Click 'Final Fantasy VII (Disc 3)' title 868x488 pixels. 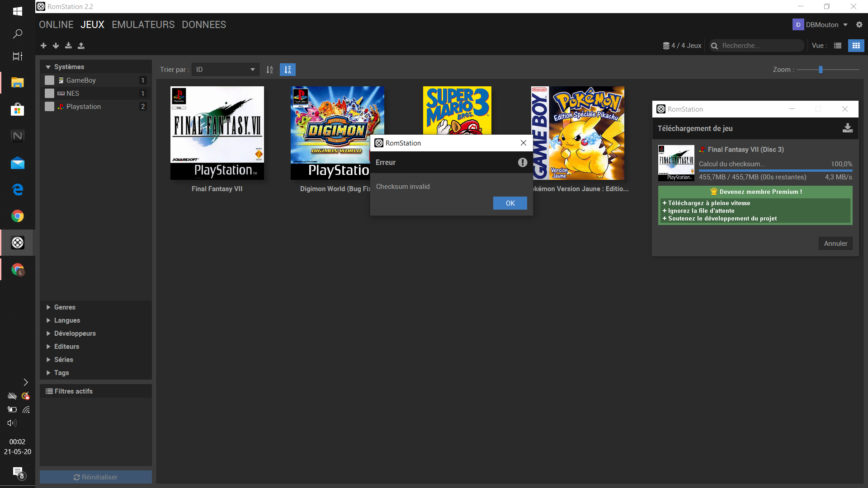[x=745, y=150]
